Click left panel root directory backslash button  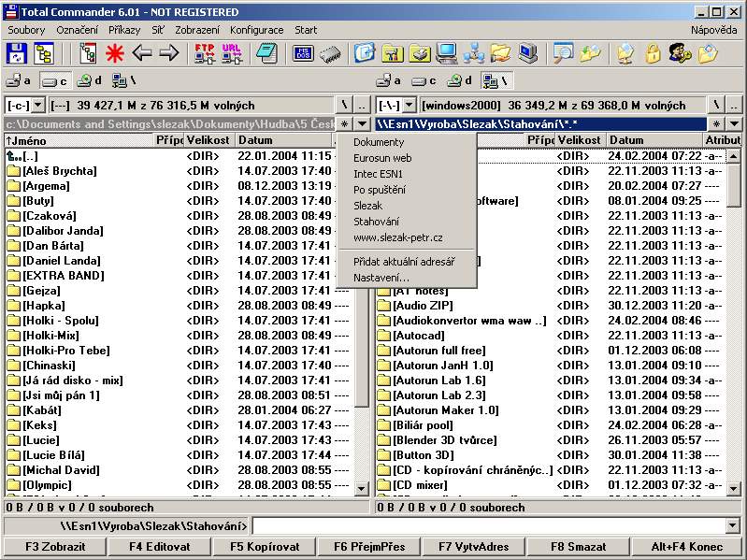(344, 105)
